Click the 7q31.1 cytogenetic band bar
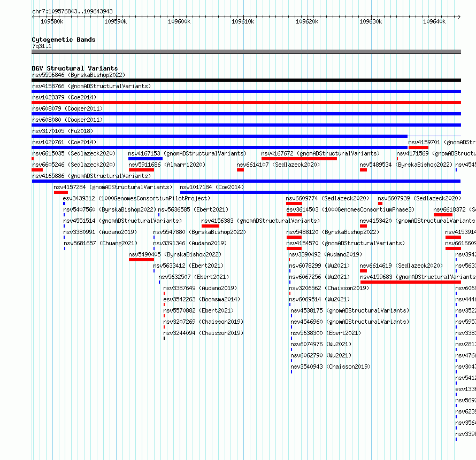The image size is (476, 460). (x=246, y=52)
